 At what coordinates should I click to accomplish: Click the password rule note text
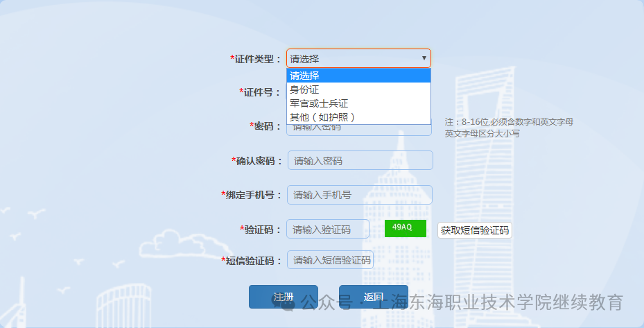pos(509,128)
